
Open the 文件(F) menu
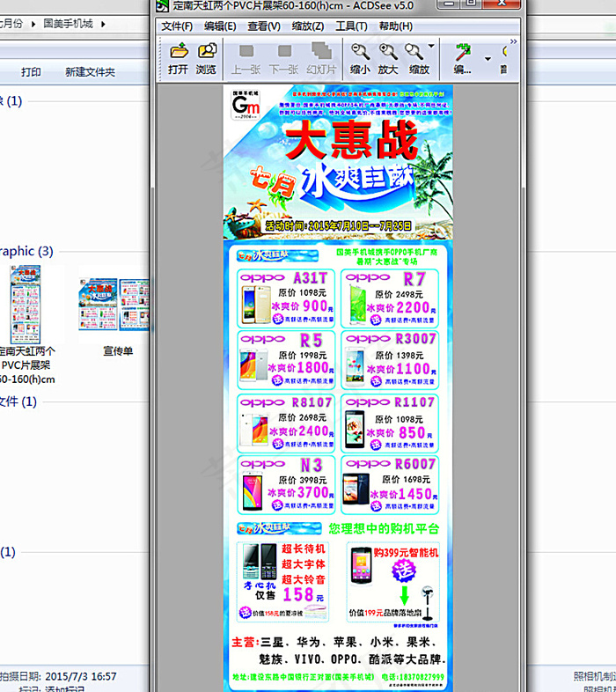tap(177, 26)
